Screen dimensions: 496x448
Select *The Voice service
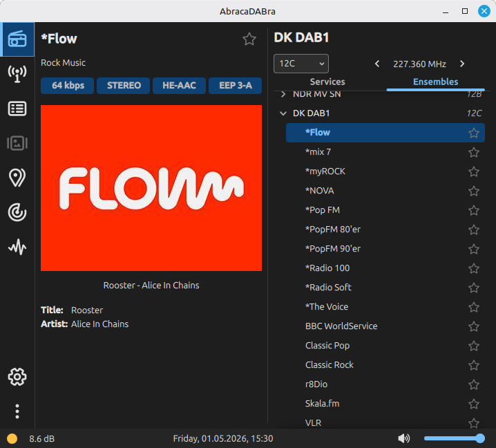point(385,307)
